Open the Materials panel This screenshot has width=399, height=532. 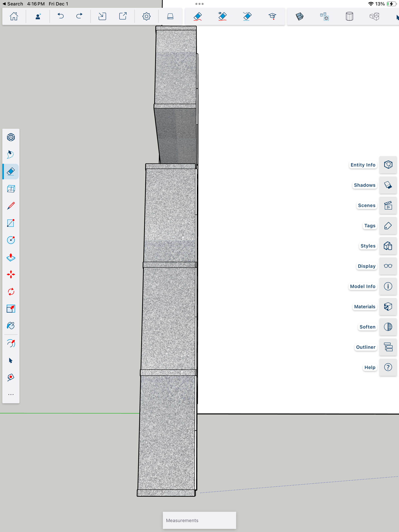[x=388, y=307]
